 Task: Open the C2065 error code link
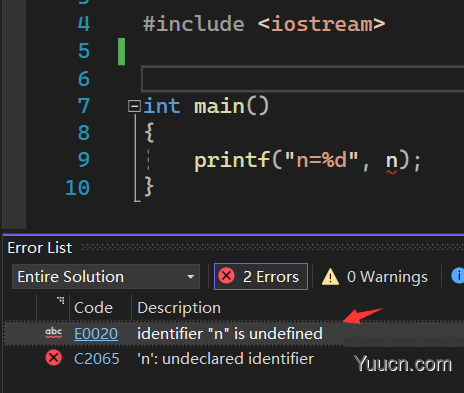pyautogui.click(x=97, y=359)
